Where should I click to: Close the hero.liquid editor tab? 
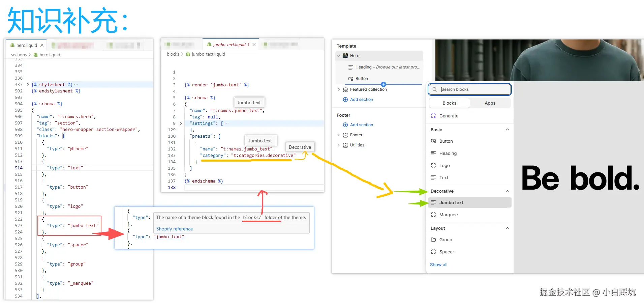coord(42,45)
